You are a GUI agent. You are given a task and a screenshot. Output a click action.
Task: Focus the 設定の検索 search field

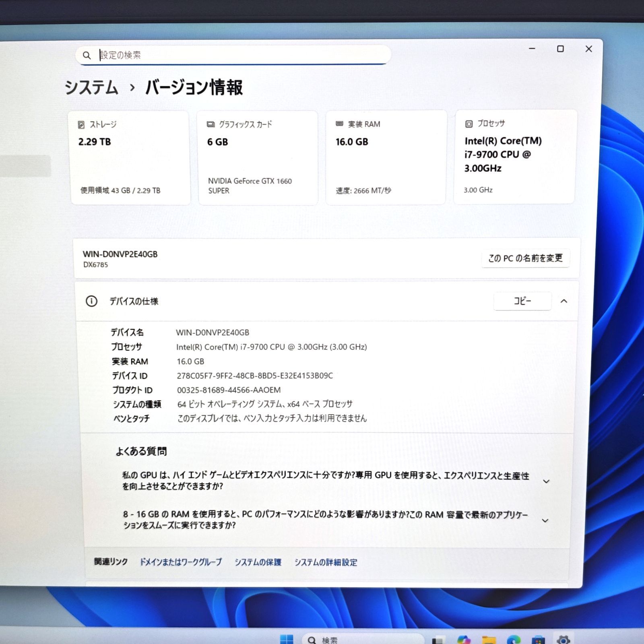233,55
